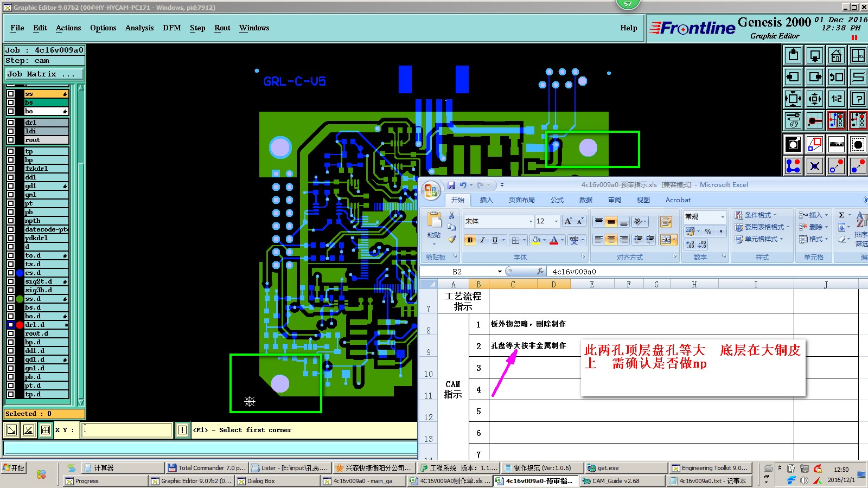Switch to the 插入 ribbon tab
Viewport: 868px width, 488px height.
tap(486, 200)
